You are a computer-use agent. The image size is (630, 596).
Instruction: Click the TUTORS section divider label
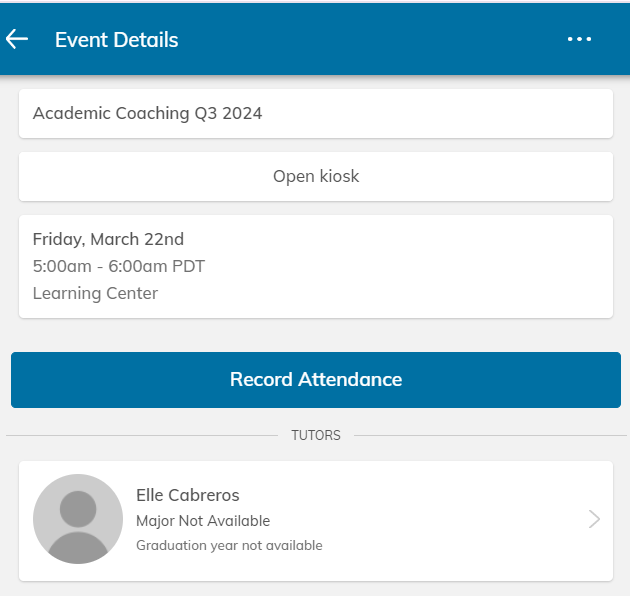click(316, 435)
